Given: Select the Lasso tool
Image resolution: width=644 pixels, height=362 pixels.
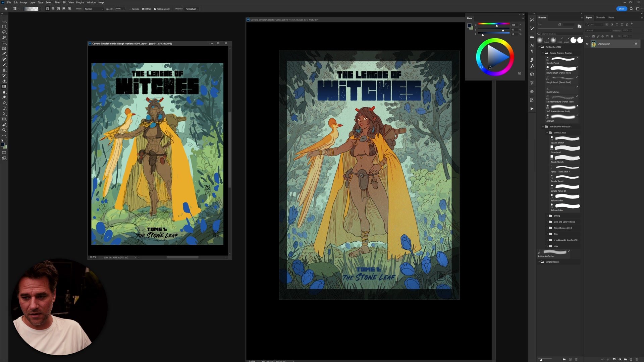Looking at the screenshot, I should click(4, 32).
